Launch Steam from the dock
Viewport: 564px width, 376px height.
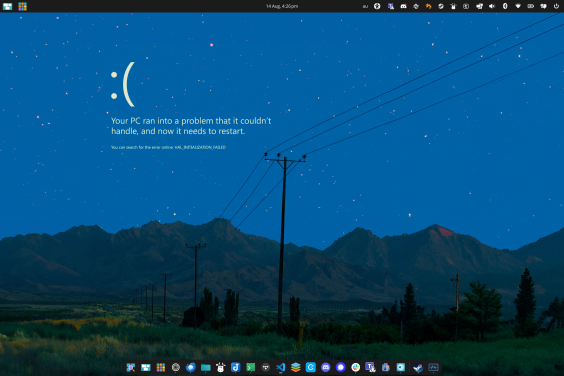pyautogui.click(x=418, y=367)
